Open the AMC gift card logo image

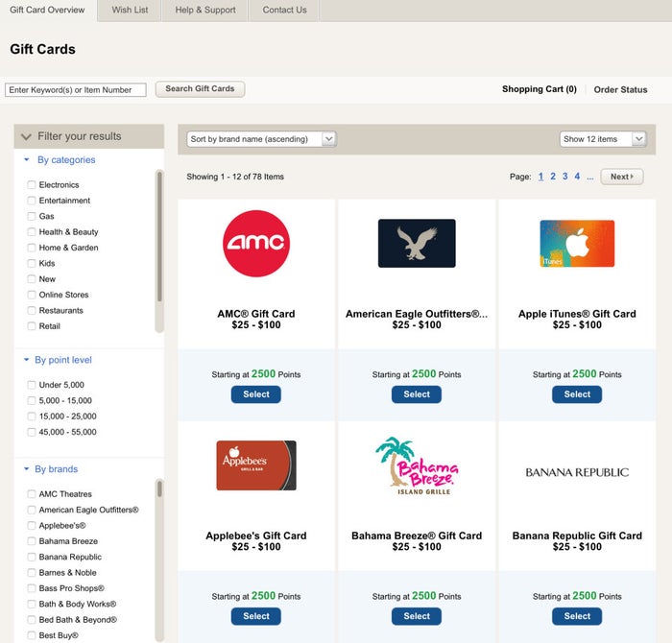(256, 244)
